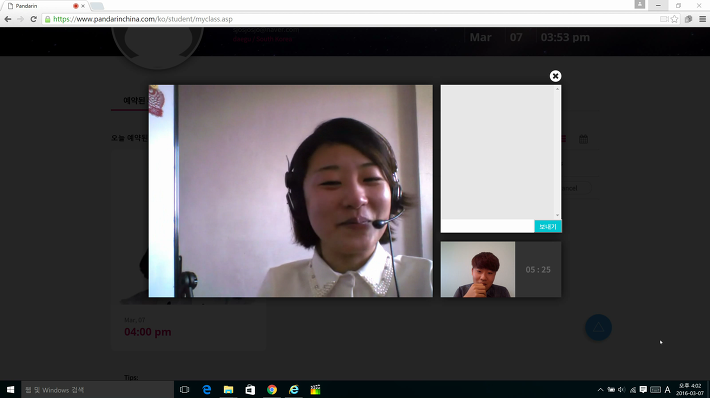Launch Microsoft Edge from taskbar
710x398 pixels.
click(x=206, y=389)
